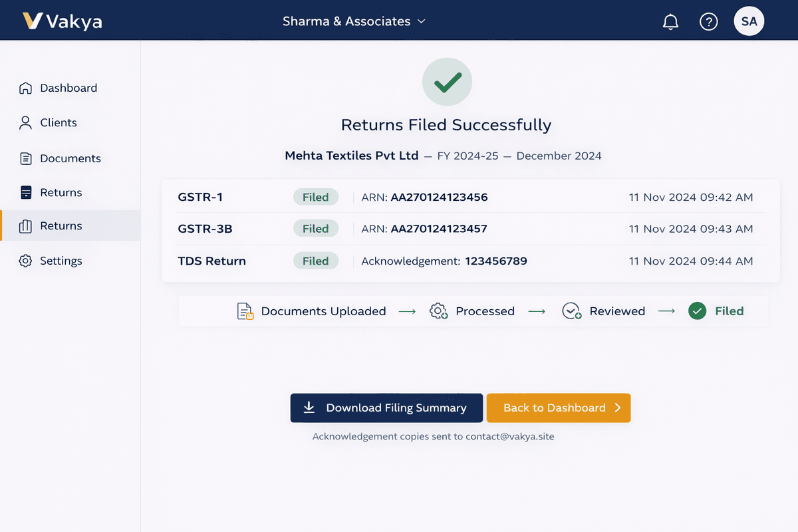
Task: Click the green Filed checkmark in progress tracker
Action: tap(696, 311)
